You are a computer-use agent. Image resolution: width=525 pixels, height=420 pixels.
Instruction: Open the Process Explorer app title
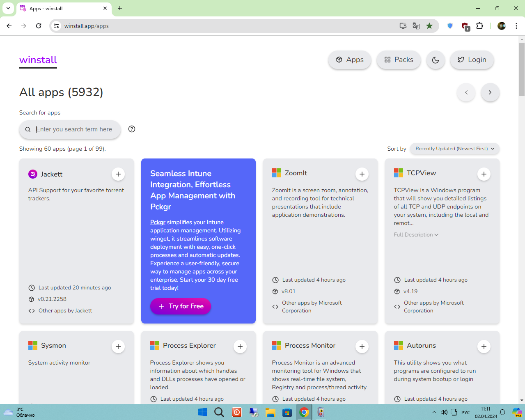(x=189, y=346)
